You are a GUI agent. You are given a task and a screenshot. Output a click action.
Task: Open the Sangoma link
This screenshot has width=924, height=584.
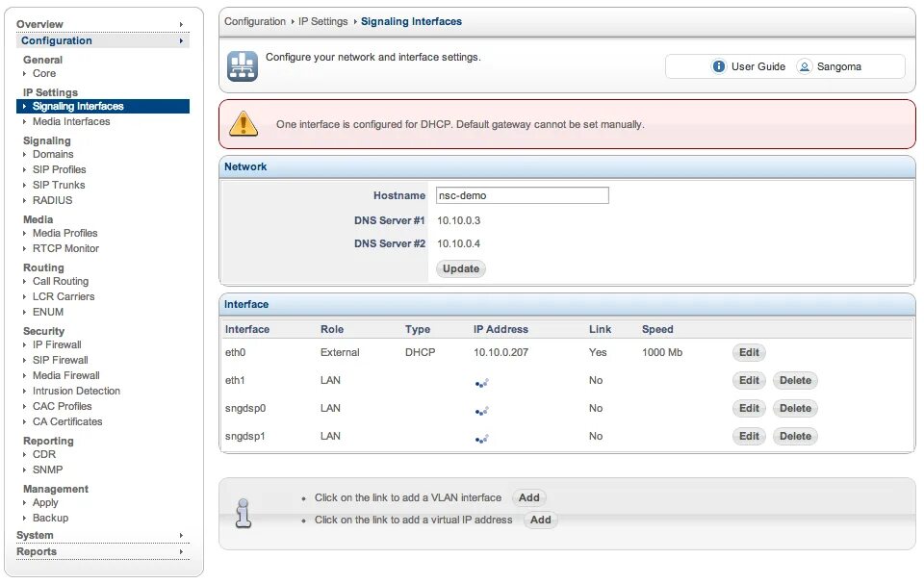tap(838, 66)
